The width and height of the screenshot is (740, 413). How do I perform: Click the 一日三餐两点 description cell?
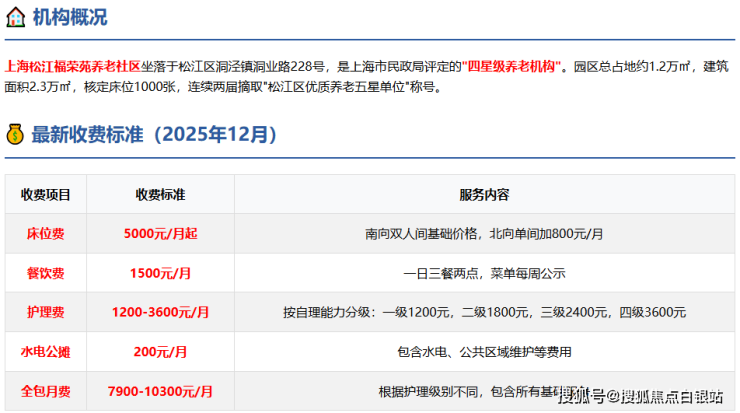[x=484, y=273]
